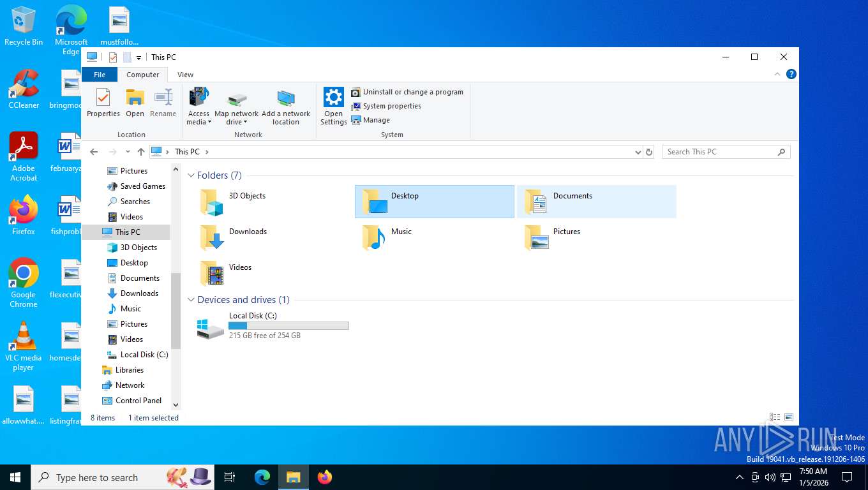868x490 pixels.
Task: Open notification center icon
Action: pyautogui.click(x=847, y=477)
